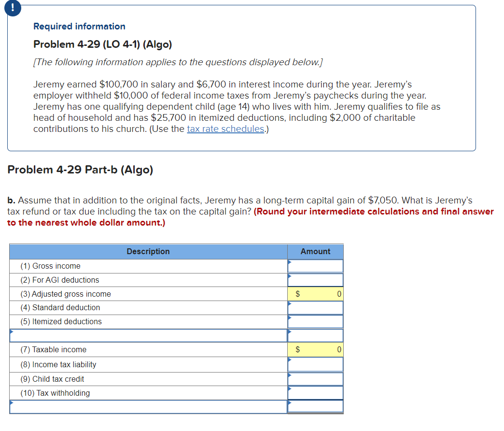Click the Income tax liability amount field
The height and width of the screenshot is (431, 504).
tap(315, 363)
